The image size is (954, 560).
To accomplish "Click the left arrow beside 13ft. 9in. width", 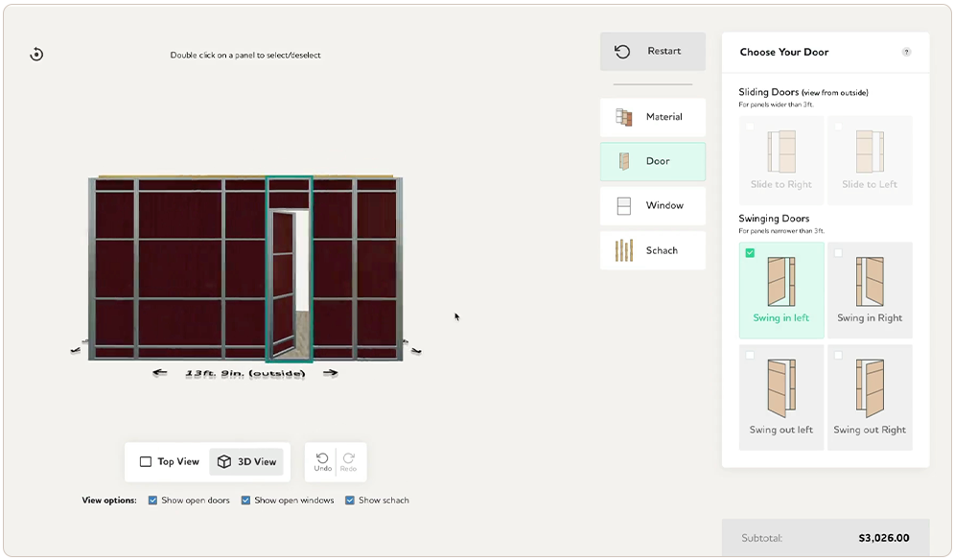I will (160, 372).
